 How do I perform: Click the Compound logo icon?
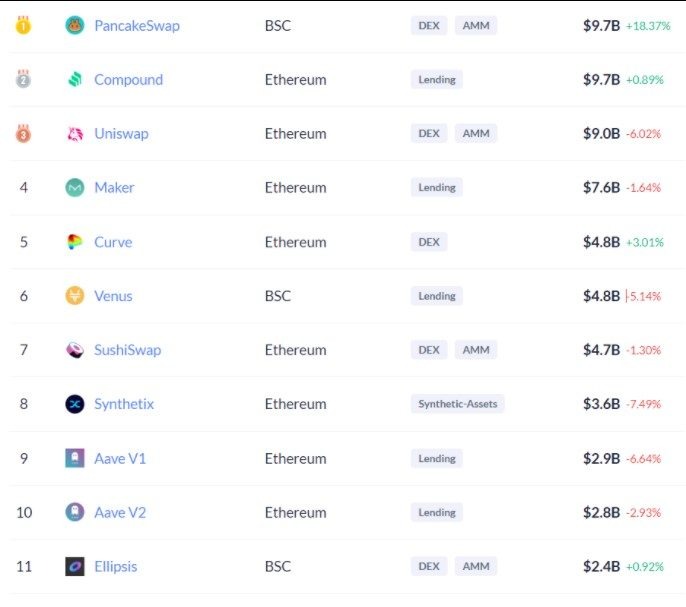[x=75, y=80]
